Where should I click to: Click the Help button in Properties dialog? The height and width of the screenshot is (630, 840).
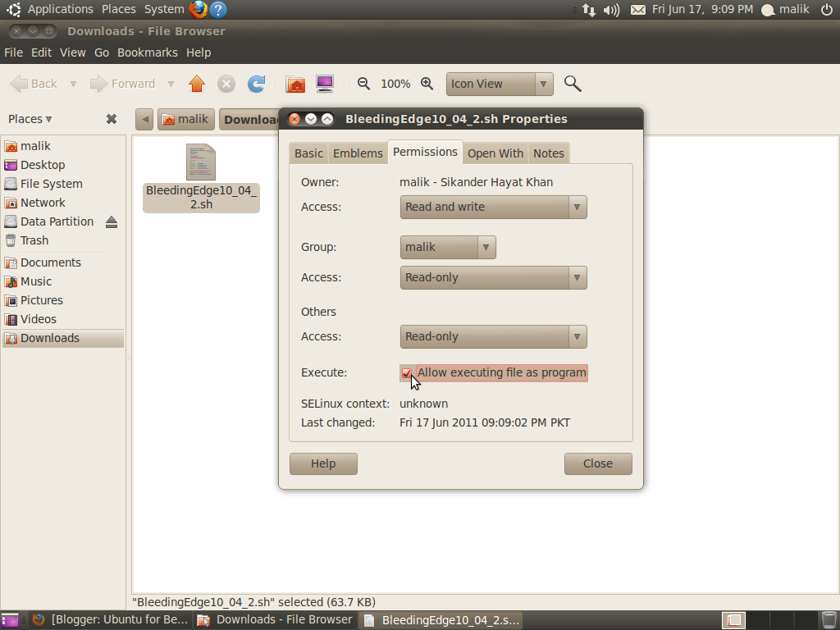click(x=323, y=464)
